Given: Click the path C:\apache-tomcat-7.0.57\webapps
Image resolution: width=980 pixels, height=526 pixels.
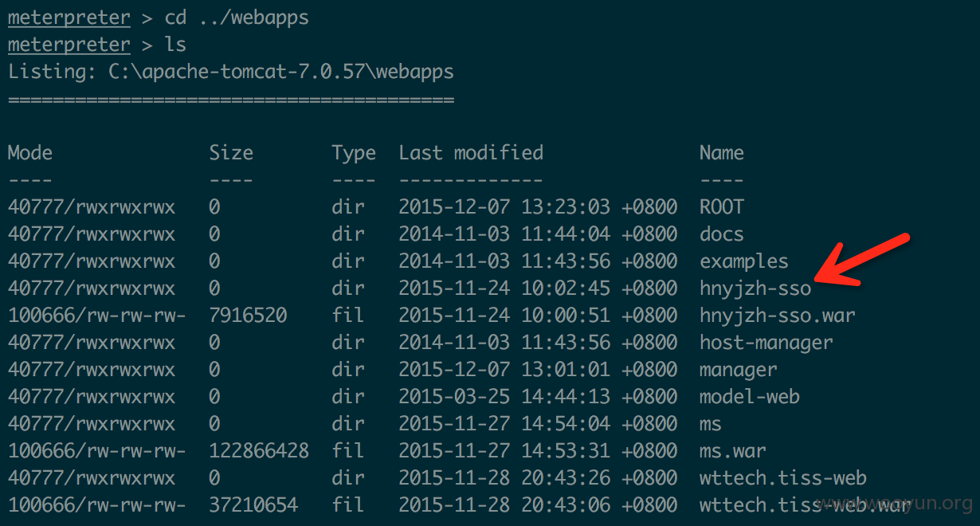Looking at the screenshot, I should pos(281,72).
